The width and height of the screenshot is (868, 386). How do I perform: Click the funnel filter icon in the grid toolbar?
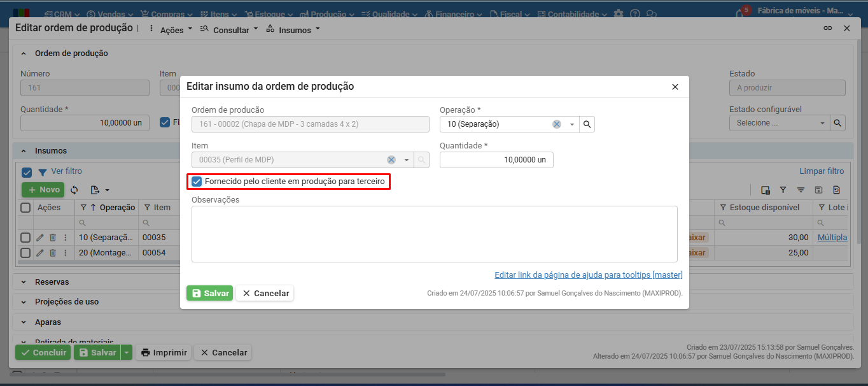point(783,190)
